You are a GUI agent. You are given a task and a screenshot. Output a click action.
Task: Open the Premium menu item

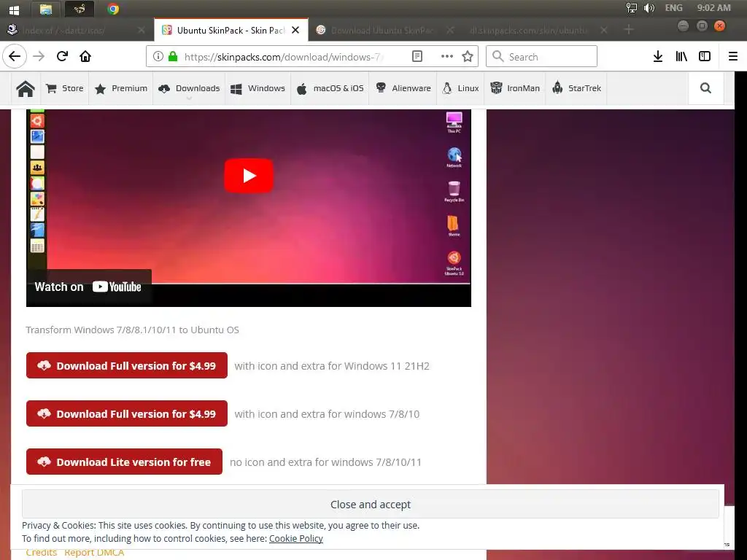click(x=121, y=88)
